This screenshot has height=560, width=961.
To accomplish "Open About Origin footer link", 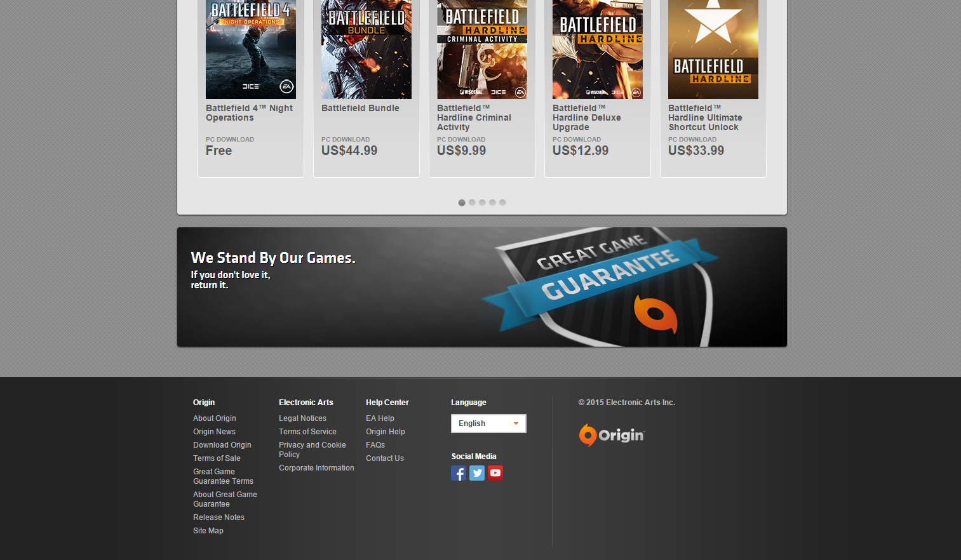I will click(215, 418).
